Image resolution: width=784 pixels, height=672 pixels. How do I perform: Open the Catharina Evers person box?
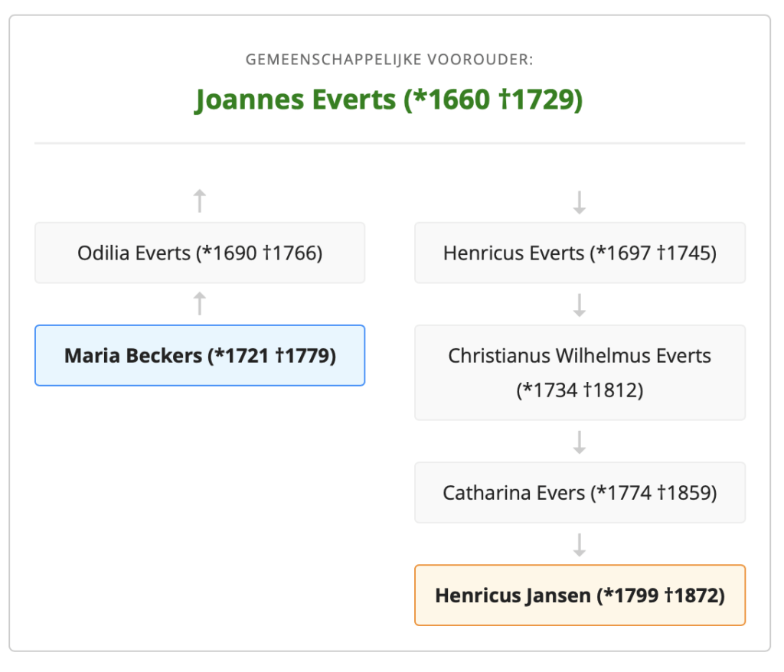pyautogui.click(x=580, y=493)
